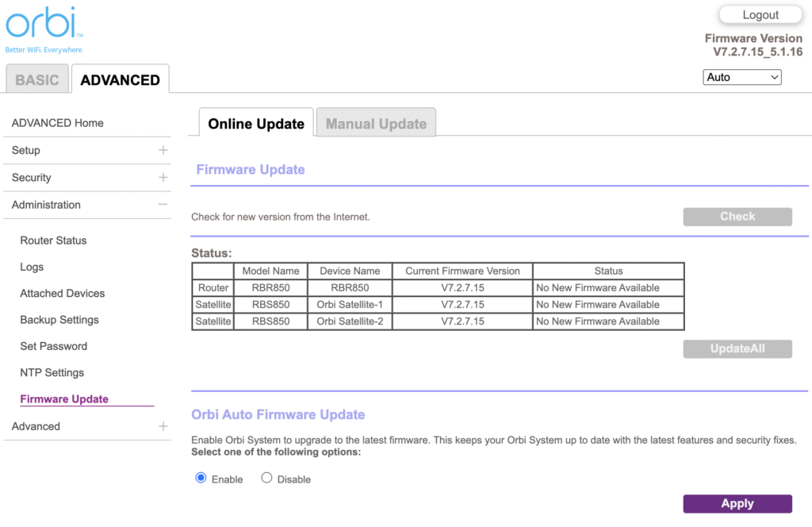Open the Manual Update tab
Viewport: 812px width, 527px height.
(376, 124)
